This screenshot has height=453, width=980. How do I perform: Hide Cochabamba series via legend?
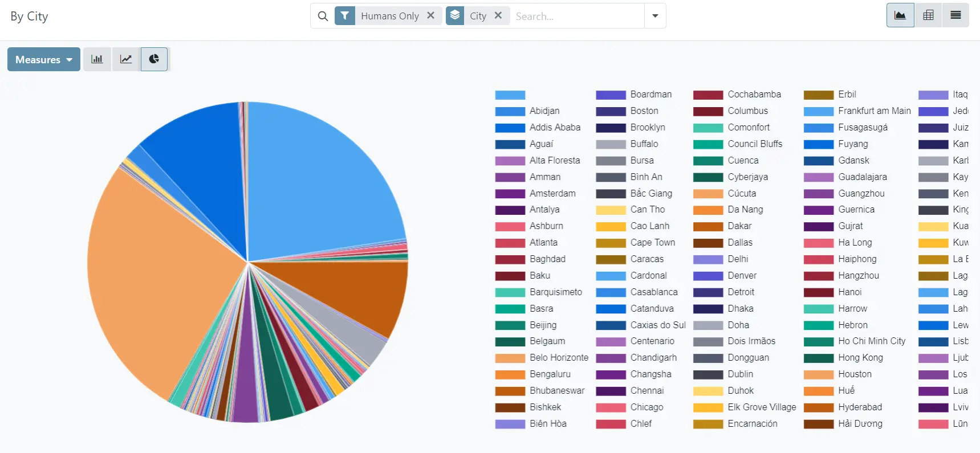(754, 95)
